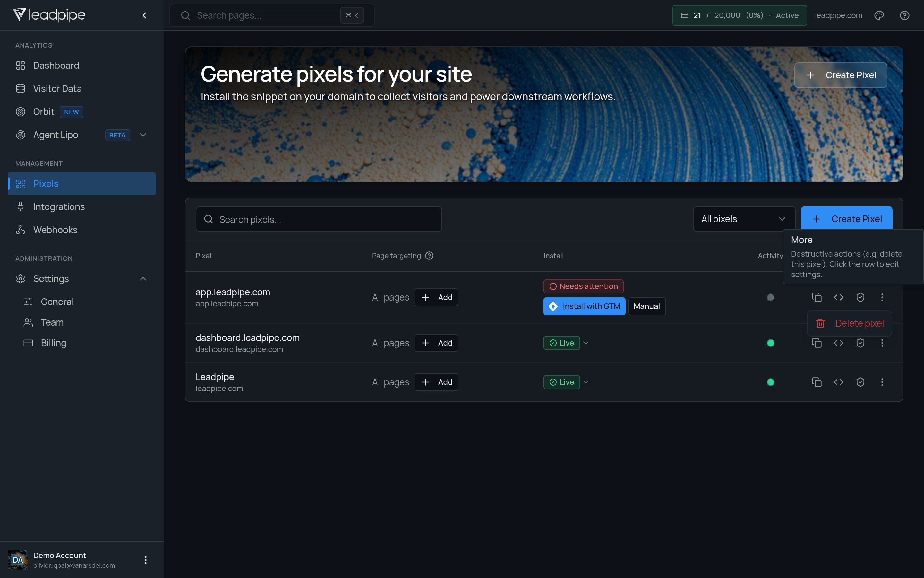
Task: Click the Needs attention badge
Action: point(583,286)
